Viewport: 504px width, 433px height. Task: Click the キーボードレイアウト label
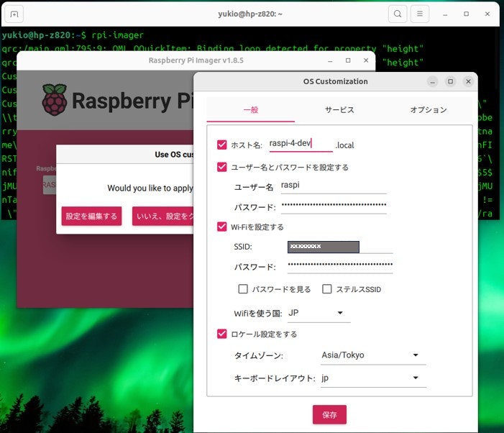(275, 378)
